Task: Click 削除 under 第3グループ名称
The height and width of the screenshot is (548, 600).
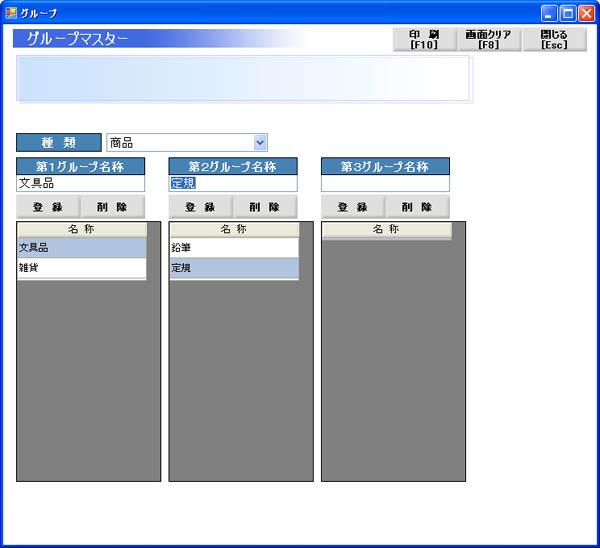Action: (x=417, y=207)
